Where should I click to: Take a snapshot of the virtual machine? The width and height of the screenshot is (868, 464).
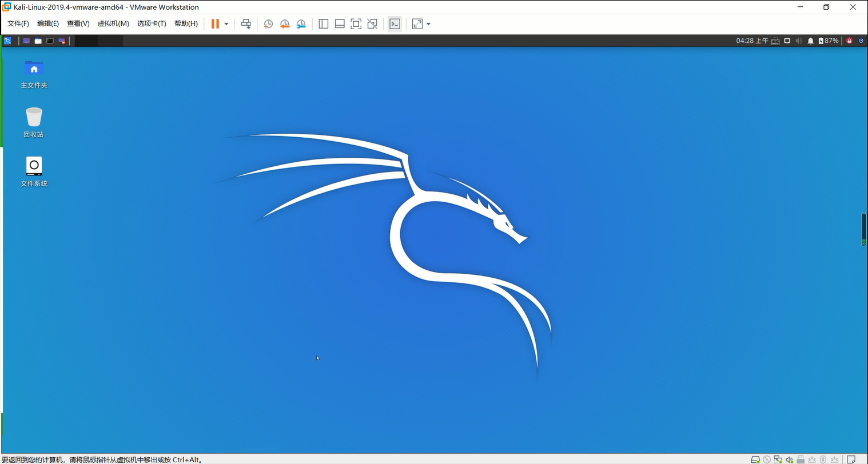pyautogui.click(x=268, y=23)
